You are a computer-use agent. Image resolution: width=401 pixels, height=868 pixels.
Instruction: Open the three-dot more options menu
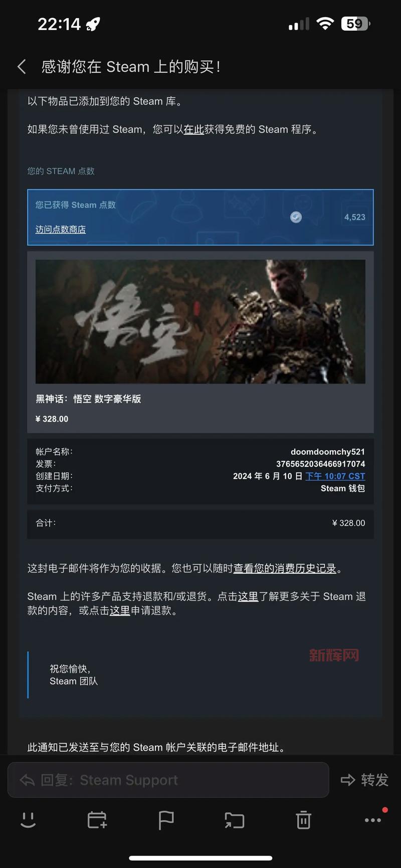[373, 820]
